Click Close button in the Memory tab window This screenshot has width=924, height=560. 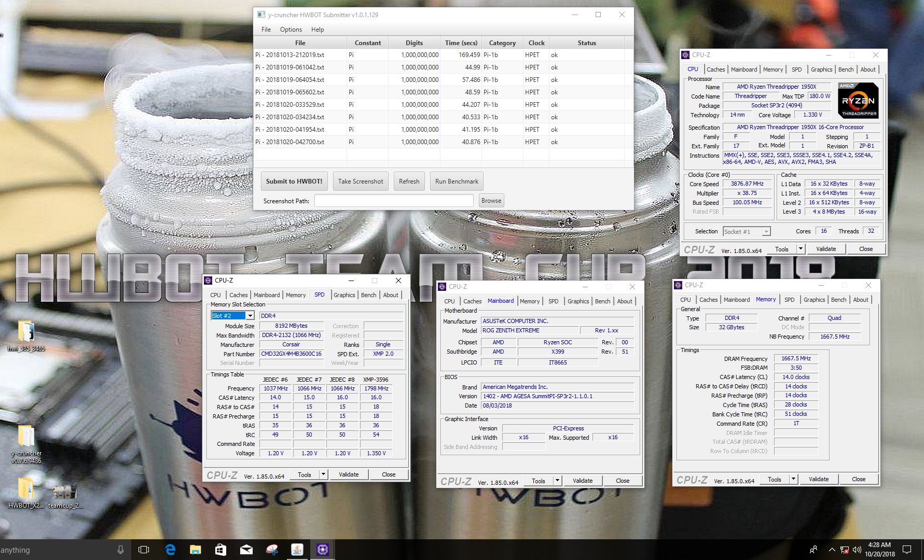click(859, 479)
